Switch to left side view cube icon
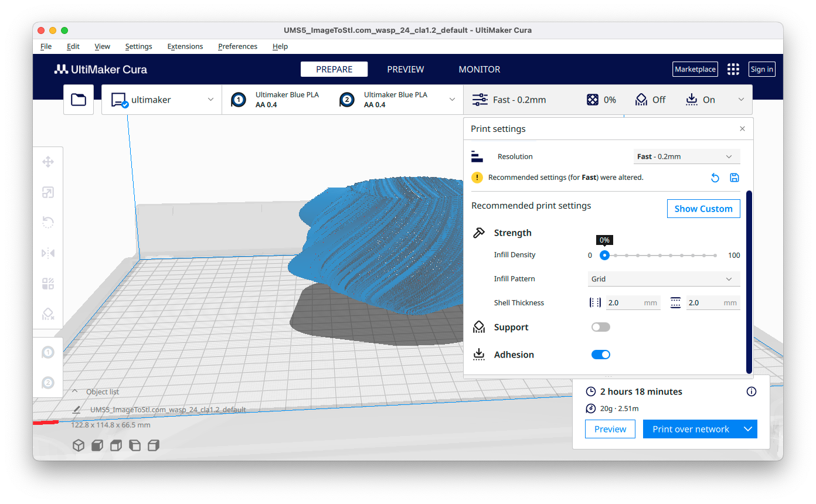816x504 pixels. [135, 446]
